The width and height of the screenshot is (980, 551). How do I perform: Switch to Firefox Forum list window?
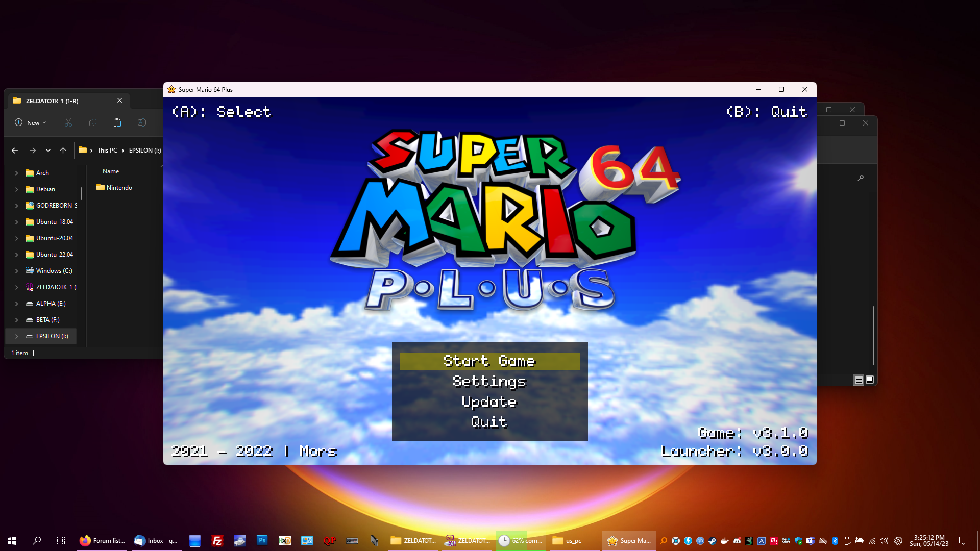[x=102, y=541]
